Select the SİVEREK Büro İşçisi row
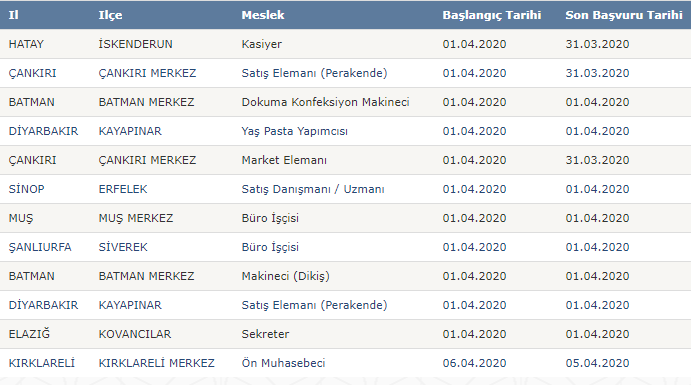691x385 pixels. [346, 247]
